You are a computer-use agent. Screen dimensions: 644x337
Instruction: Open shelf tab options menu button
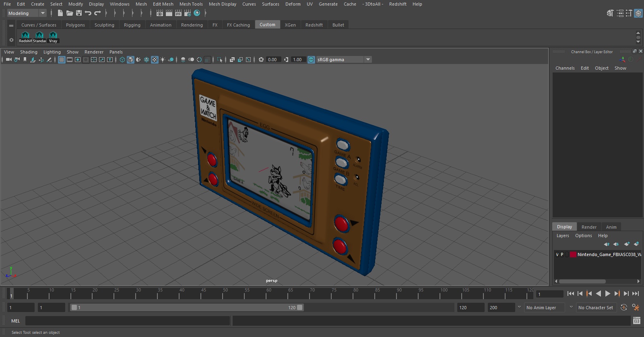tap(11, 25)
